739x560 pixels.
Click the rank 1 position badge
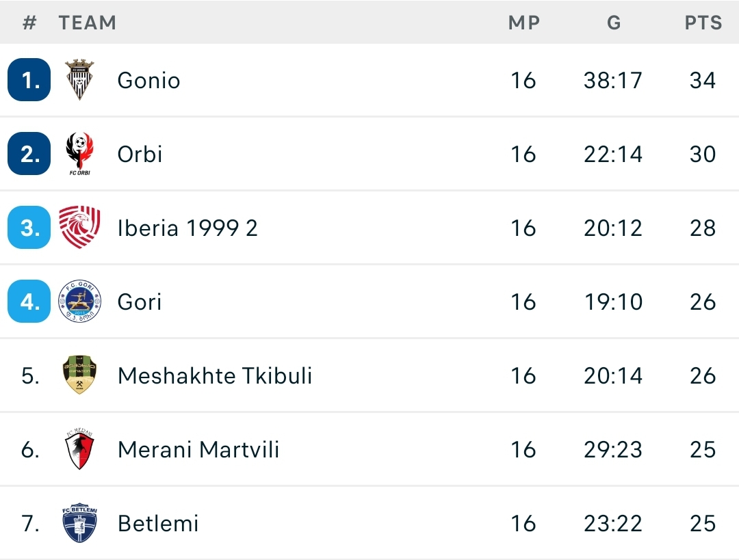(x=29, y=80)
